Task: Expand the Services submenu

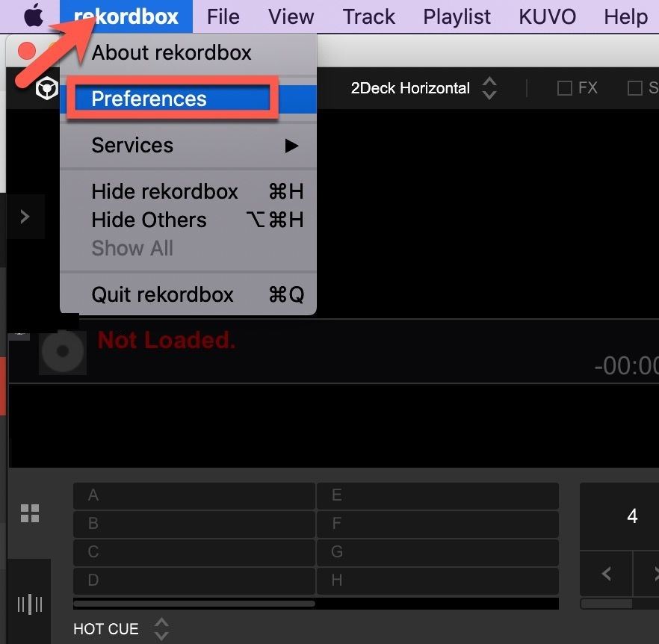Action: [x=188, y=146]
